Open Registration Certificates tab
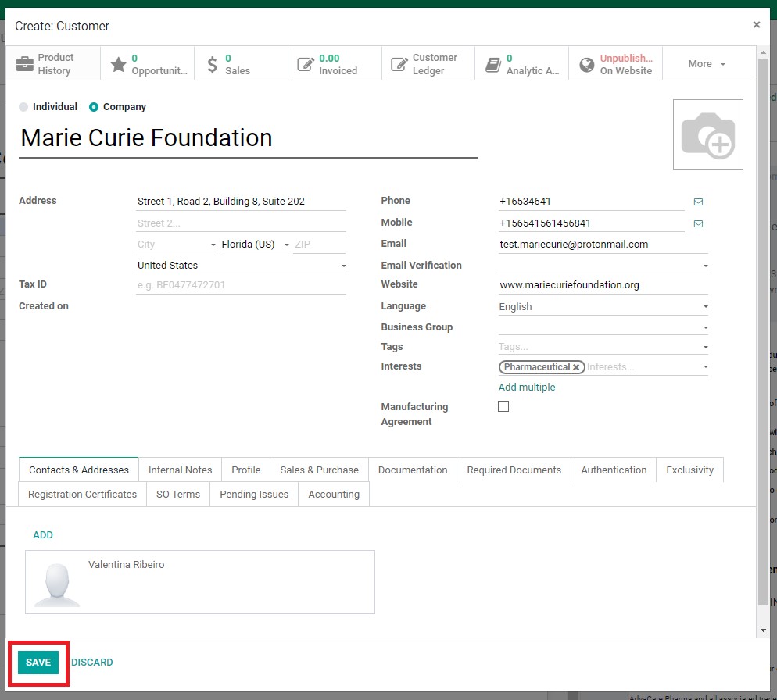 pos(82,494)
